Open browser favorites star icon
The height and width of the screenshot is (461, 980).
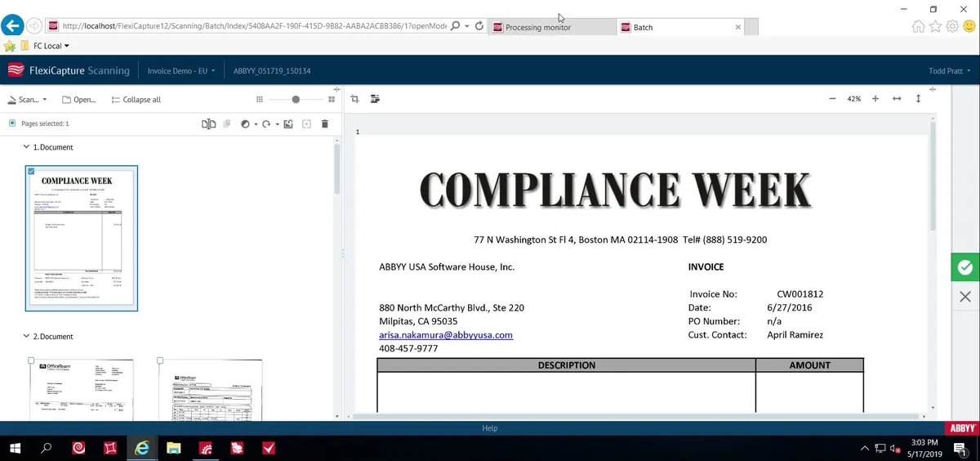935,26
